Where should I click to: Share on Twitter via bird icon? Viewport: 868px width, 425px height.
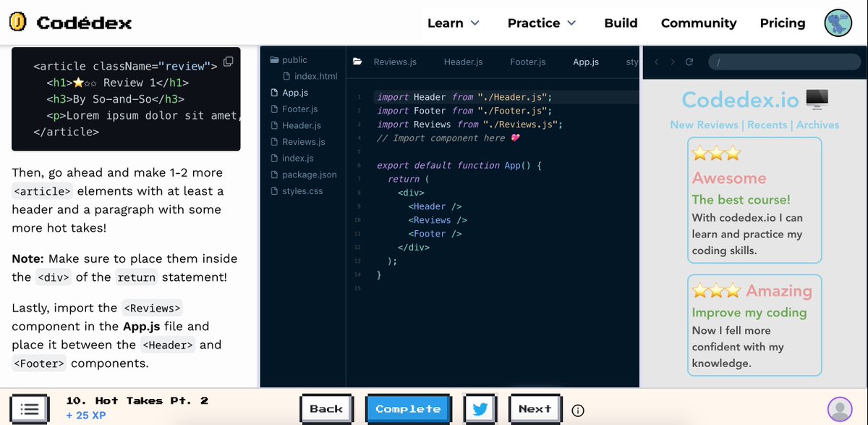480,408
